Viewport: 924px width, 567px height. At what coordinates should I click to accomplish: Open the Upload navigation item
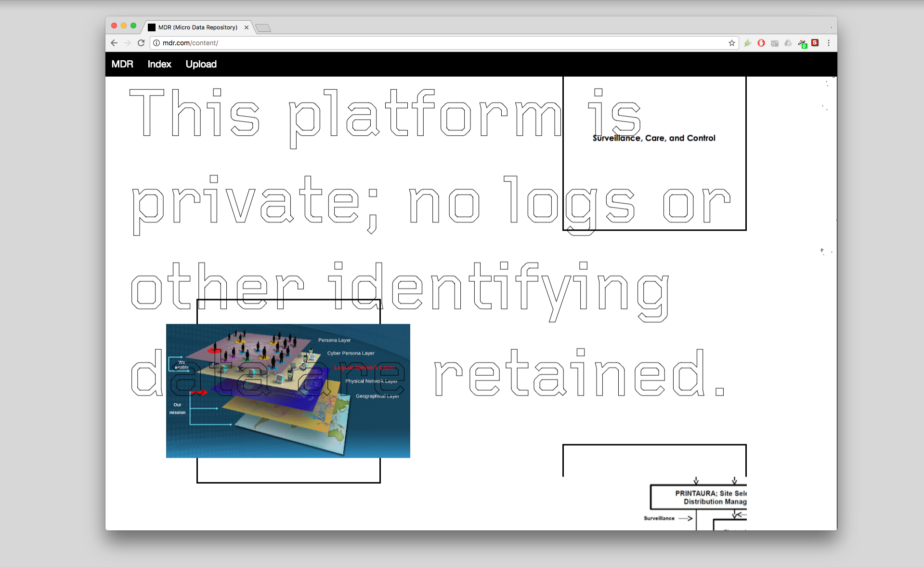coord(201,64)
